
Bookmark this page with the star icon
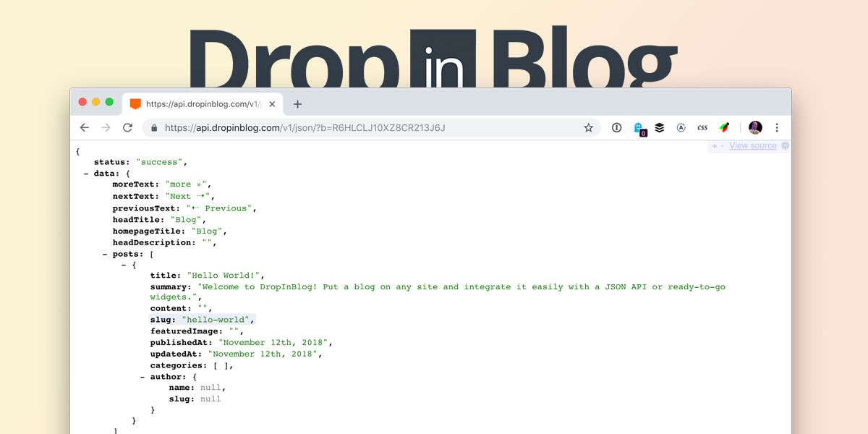[x=589, y=128]
